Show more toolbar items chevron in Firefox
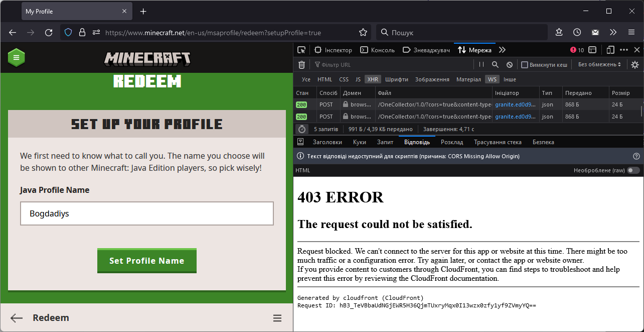Image resolution: width=644 pixels, height=332 pixels. point(613,32)
